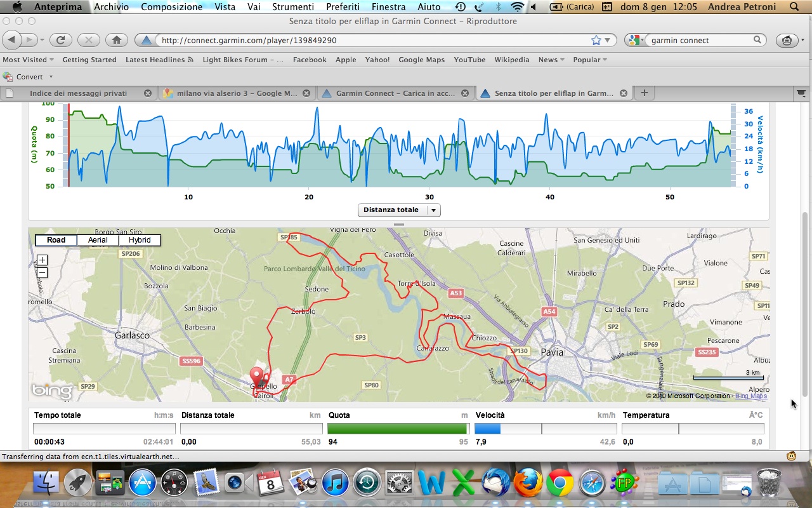Click the Velocità progress bar

point(546,429)
